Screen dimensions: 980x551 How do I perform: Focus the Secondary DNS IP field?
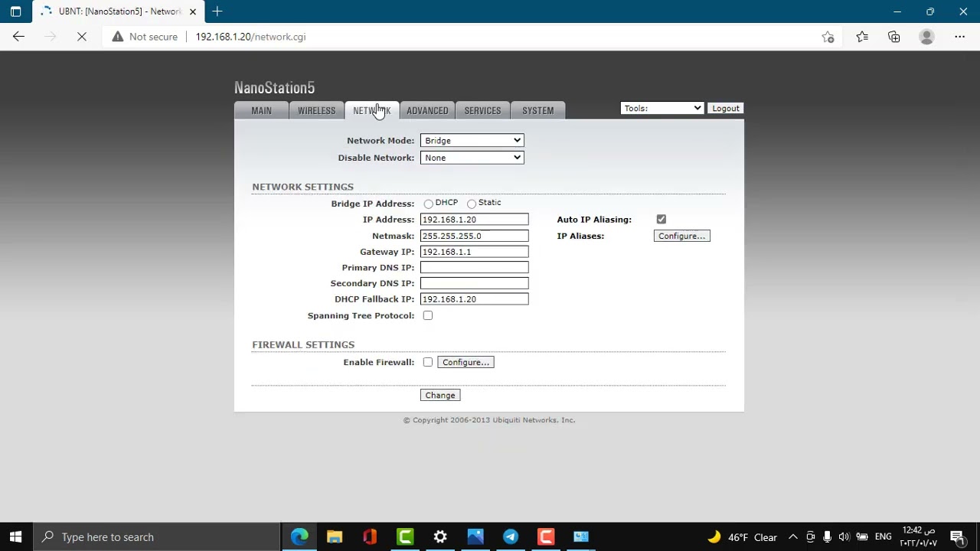(x=474, y=283)
